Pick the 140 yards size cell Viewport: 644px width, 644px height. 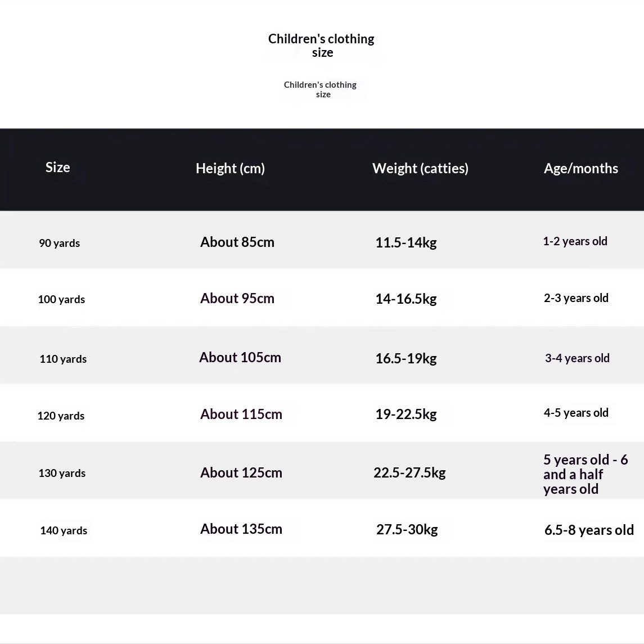tap(64, 530)
